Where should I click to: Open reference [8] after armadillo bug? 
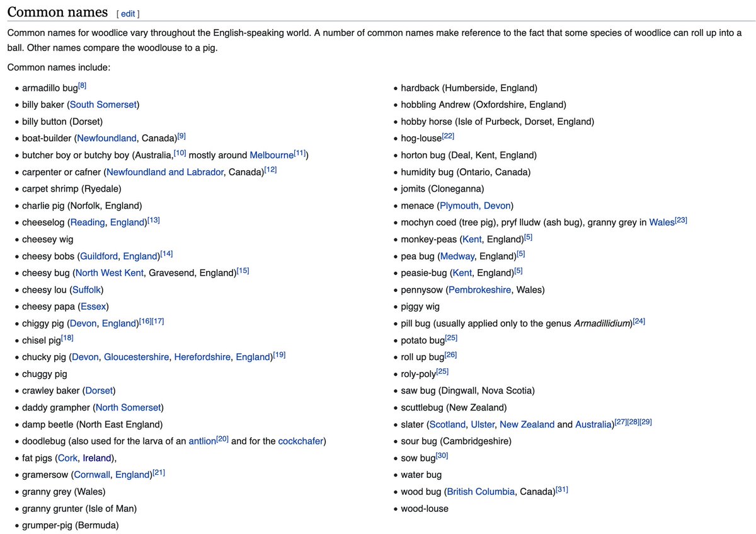pos(82,85)
